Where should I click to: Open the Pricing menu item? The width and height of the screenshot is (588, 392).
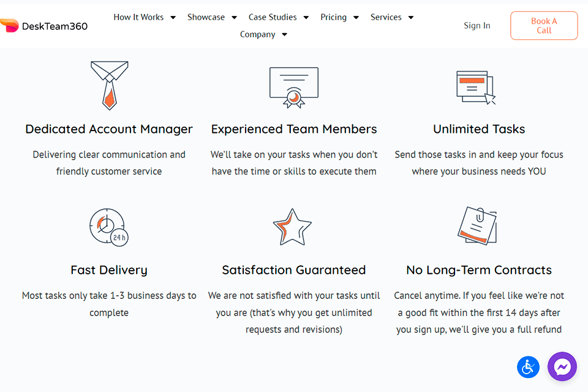pyautogui.click(x=333, y=17)
